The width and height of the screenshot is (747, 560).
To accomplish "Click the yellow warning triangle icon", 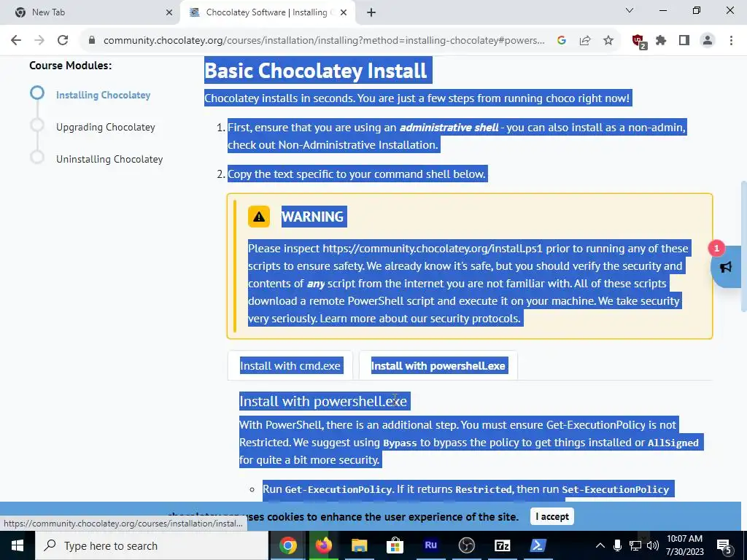I will [259, 217].
